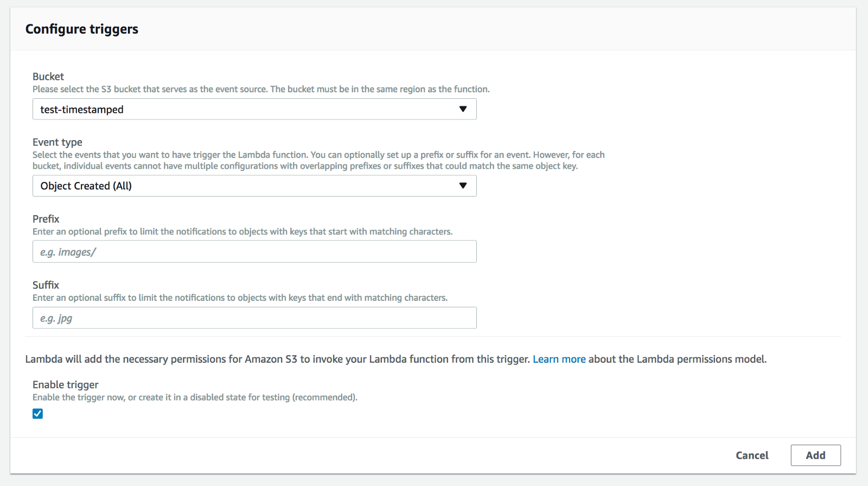Click the Configure triggers heading
Viewport: 868px width, 486px height.
pos(82,29)
